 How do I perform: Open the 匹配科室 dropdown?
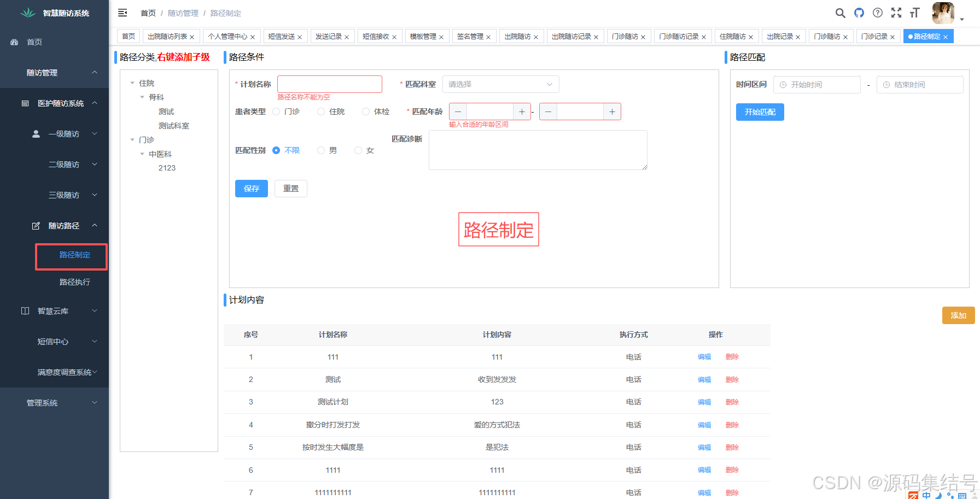point(500,84)
